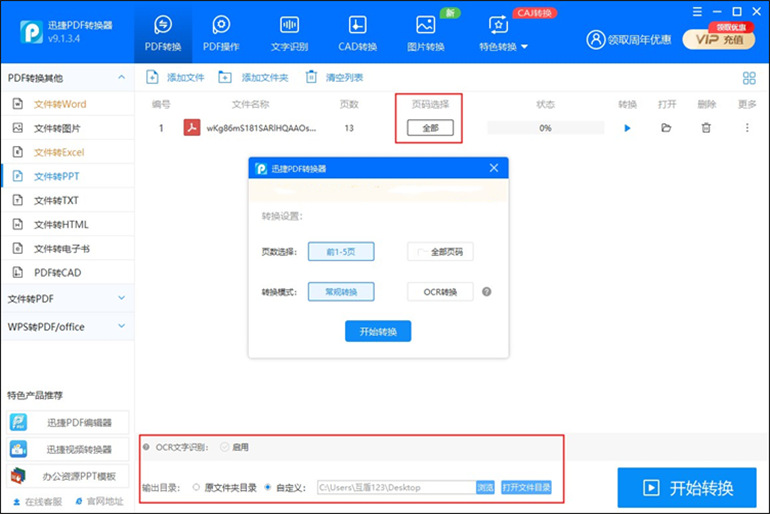
Task: Open the 文字识别 tab
Action: click(x=289, y=33)
